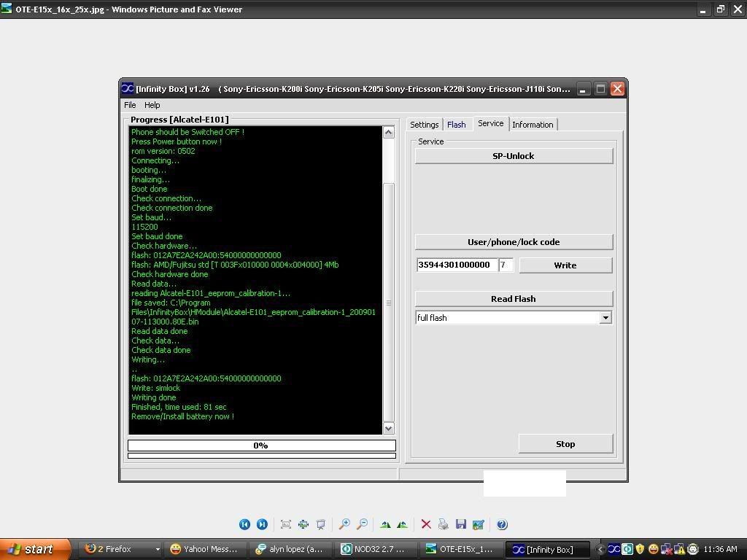Click the Save floppy disk icon
This screenshot has width=747, height=560.
click(x=460, y=524)
